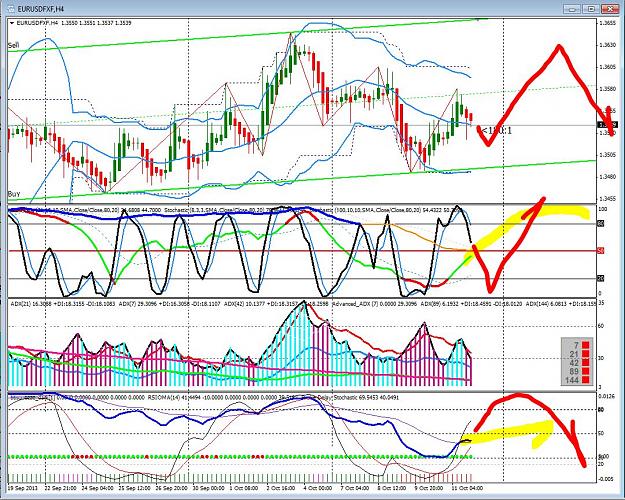Click the red square beside ADX legend 144
Image resolution: width=625 pixels, height=500 pixels.
pyautogui.click(x=586, y=380)
